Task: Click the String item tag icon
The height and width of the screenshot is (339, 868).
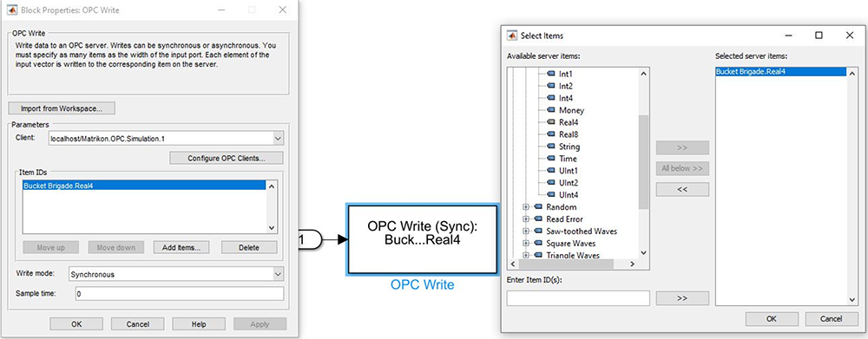Action: [551, 147]
